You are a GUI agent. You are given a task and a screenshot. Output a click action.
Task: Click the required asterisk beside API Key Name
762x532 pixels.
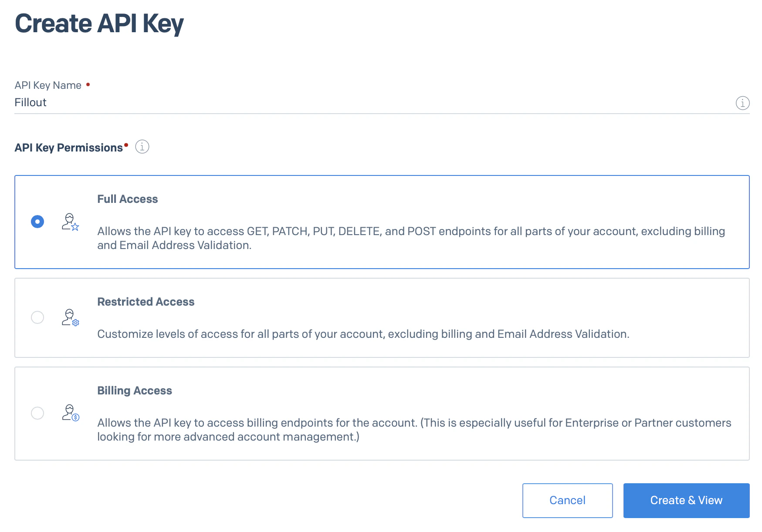click(88, 84)
